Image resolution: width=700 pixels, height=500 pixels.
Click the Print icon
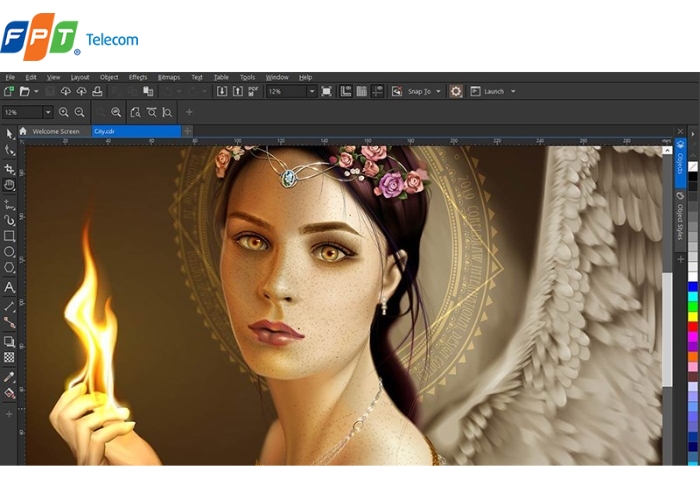click(97, 92)
